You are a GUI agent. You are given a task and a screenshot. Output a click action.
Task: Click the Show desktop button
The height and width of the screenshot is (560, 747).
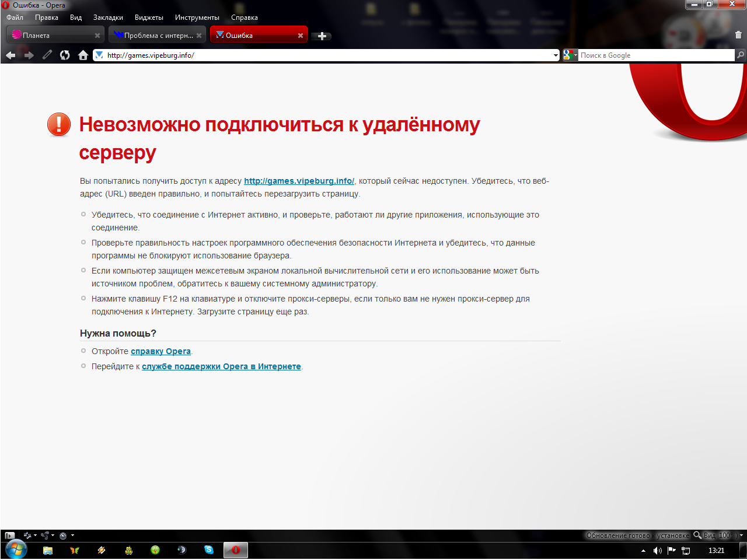(742, 550)
